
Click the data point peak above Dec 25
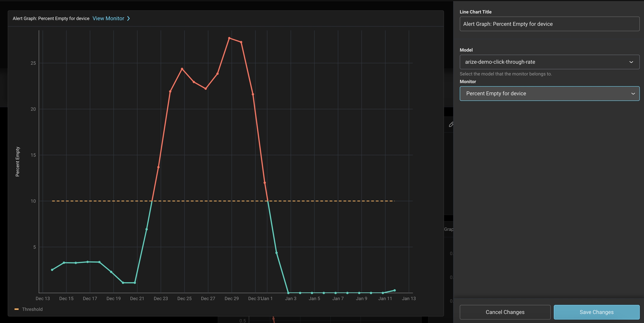pos(182,69)
